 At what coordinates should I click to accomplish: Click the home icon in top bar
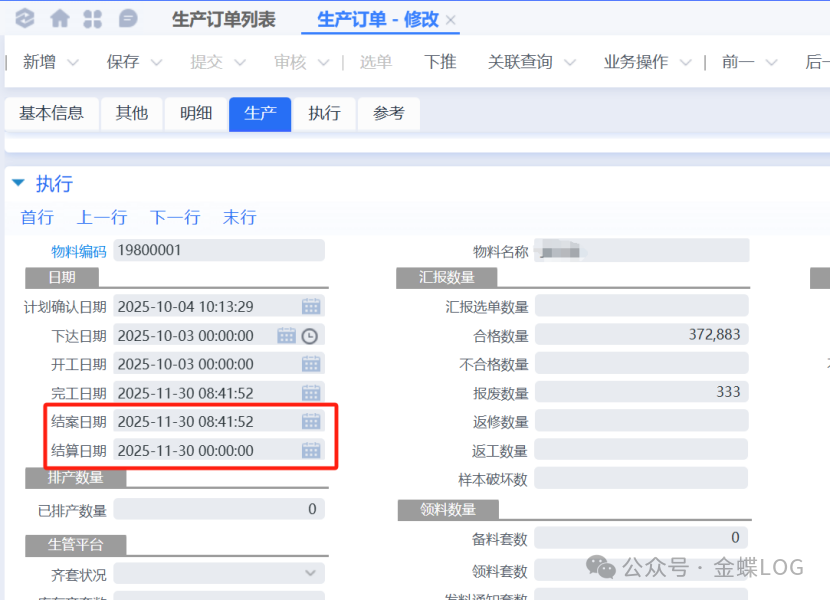pyautogui.click(x=60, y=19)
